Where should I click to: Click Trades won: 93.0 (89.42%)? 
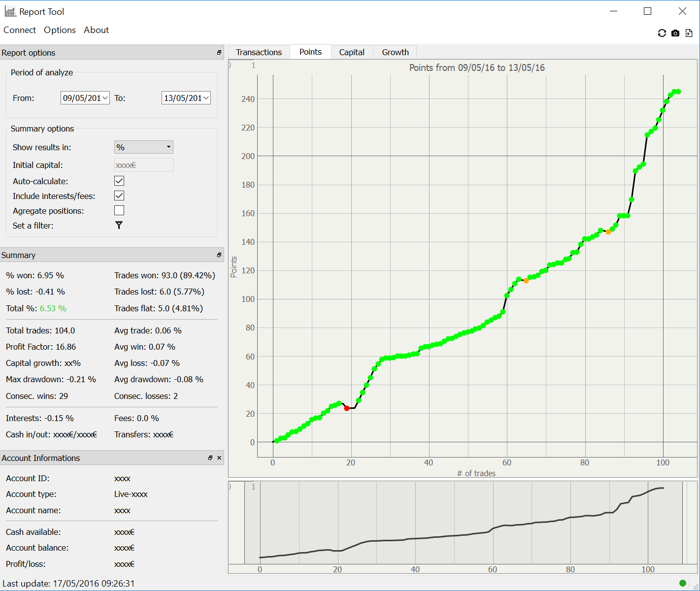tap(165, 275)
